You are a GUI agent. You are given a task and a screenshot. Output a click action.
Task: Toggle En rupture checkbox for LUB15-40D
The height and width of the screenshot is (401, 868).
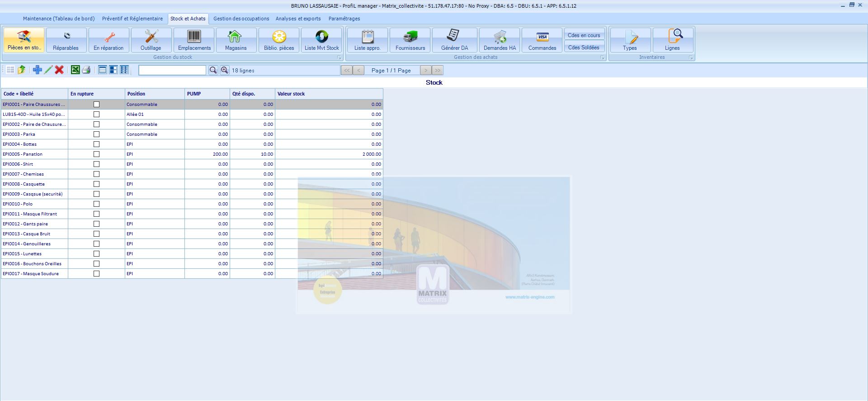[x=96, y=114]
